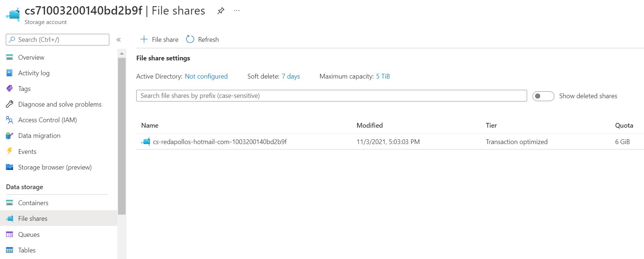This screenshot has width=644, height=259.
Task: Sort by Modified column header
Action: (370, 125)
